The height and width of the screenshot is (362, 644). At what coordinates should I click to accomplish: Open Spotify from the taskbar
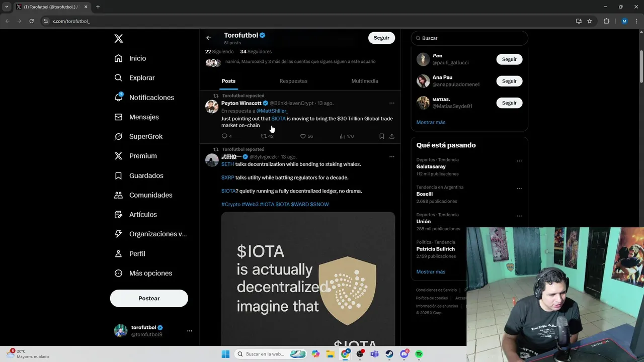click(x=419, y=354)
